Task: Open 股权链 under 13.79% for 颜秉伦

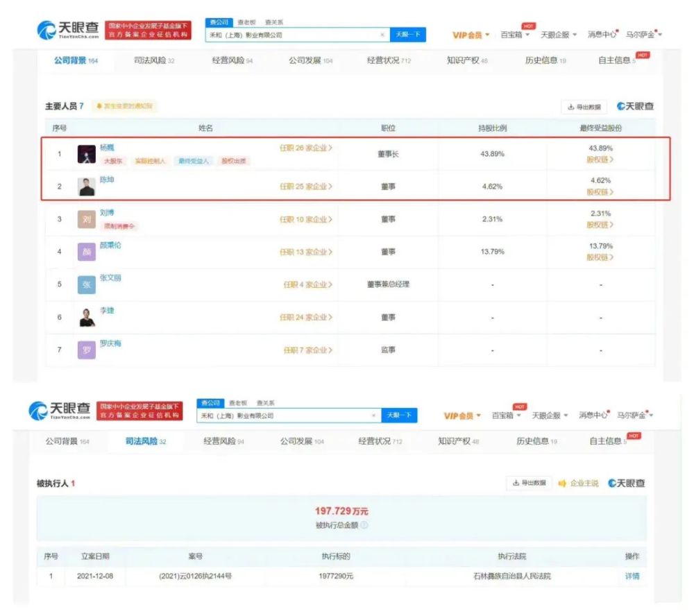Action: pos(600,257)
